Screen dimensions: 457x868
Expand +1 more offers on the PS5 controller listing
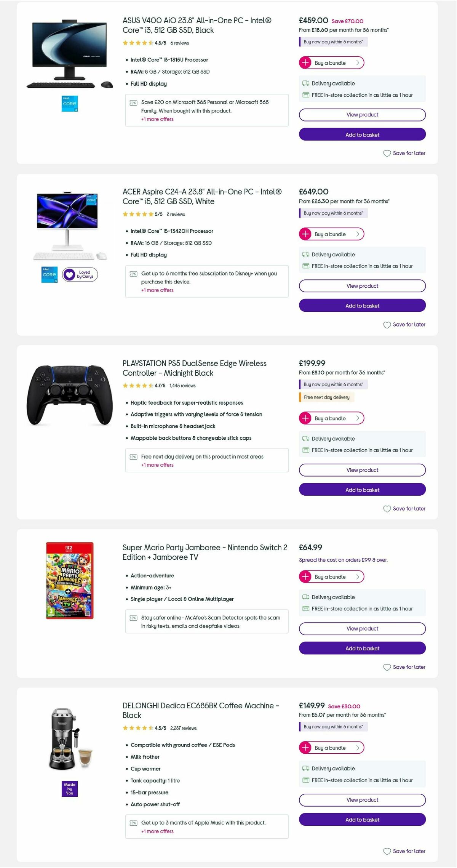pos(157,465)
